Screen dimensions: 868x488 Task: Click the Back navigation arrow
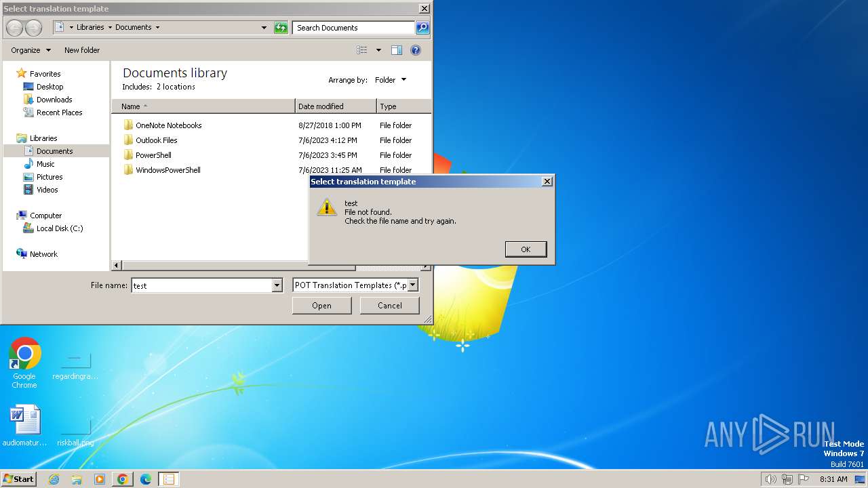(14, 28)
